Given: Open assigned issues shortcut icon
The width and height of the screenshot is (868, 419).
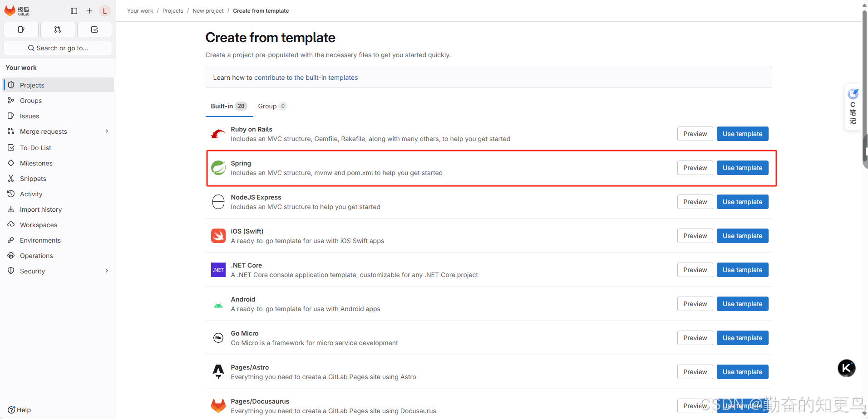Looking at the screenshot, I should [x=21, y=29].
